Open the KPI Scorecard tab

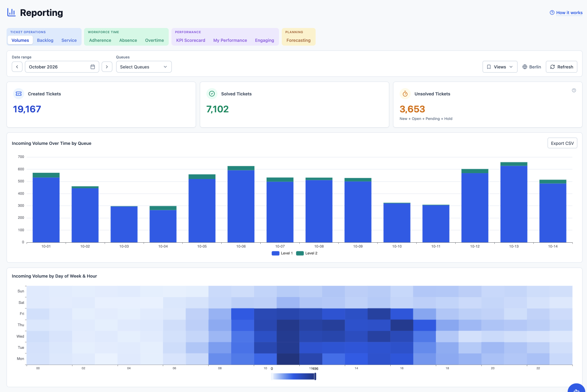pyautogui.click(x=191, y=40)
